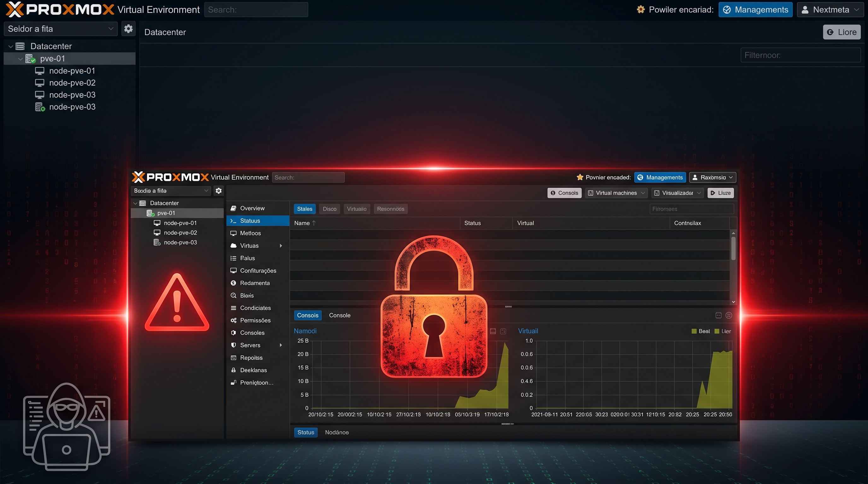Screen dimensions: 868x484
Task: Click the Liore button in outer window
Action: (842, 32)
